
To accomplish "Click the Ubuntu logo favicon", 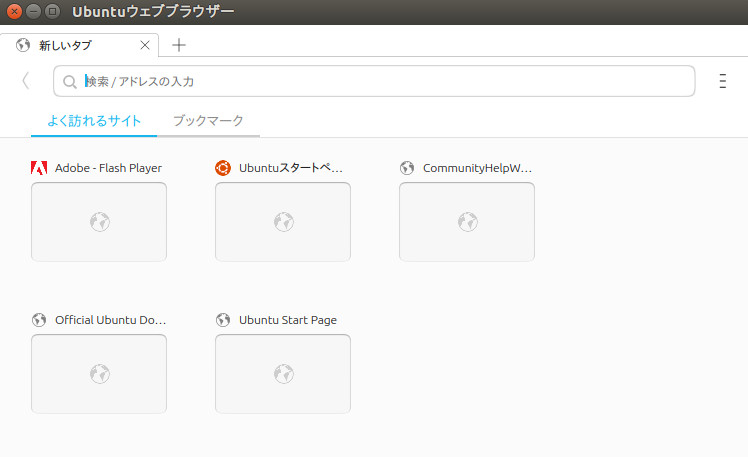I will click(x=223, y=168).
